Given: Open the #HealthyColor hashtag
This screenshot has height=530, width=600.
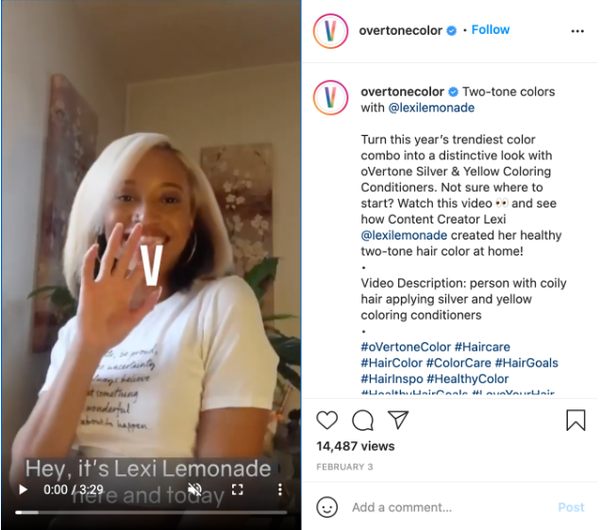Looking at the screenshot, I should coord(467,379).
